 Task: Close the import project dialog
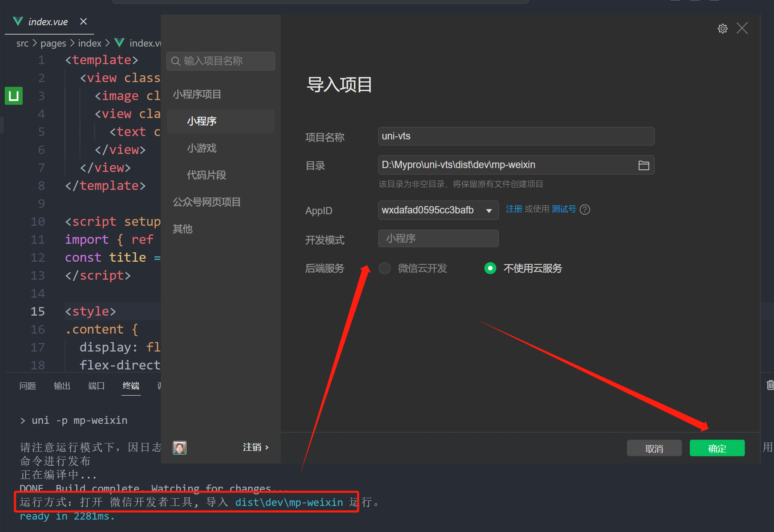(x=742, y=28)
